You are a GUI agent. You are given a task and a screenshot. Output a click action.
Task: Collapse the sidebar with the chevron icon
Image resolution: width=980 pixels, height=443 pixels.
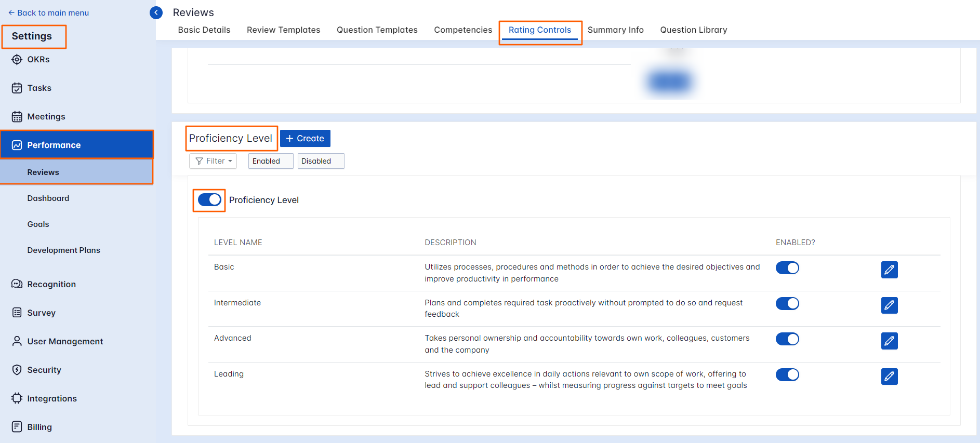click(x=156, y=12)
